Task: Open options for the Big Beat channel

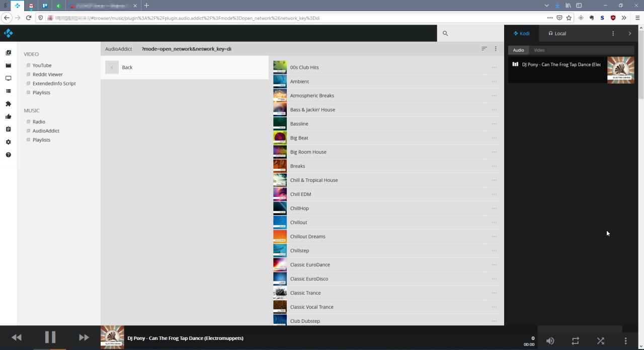Action: (x=495, y=138)
